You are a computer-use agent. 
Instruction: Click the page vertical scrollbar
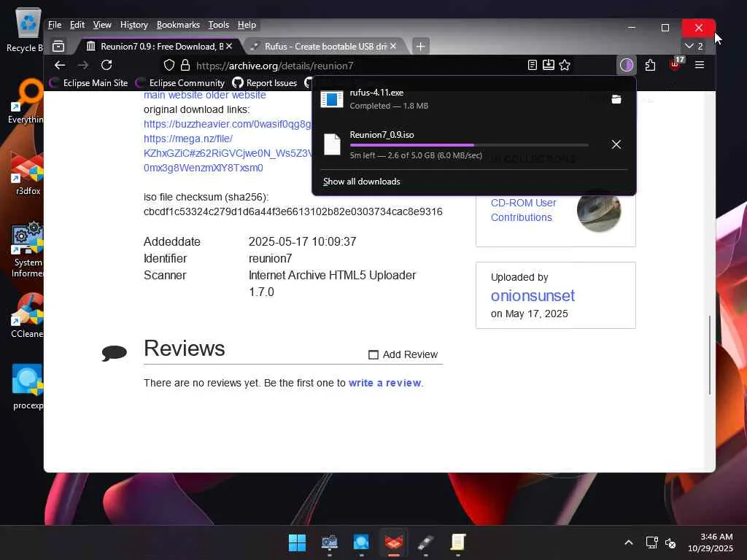pos(709,355)
